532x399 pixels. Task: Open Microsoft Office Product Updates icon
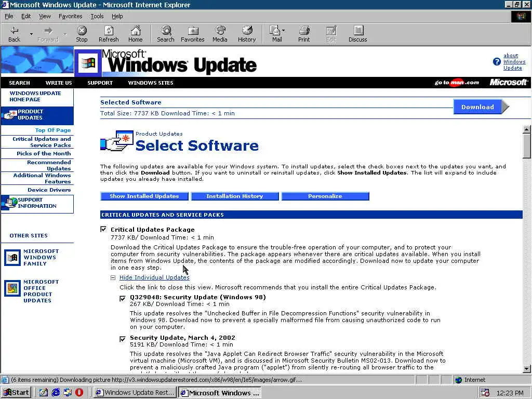coord(12,288)
